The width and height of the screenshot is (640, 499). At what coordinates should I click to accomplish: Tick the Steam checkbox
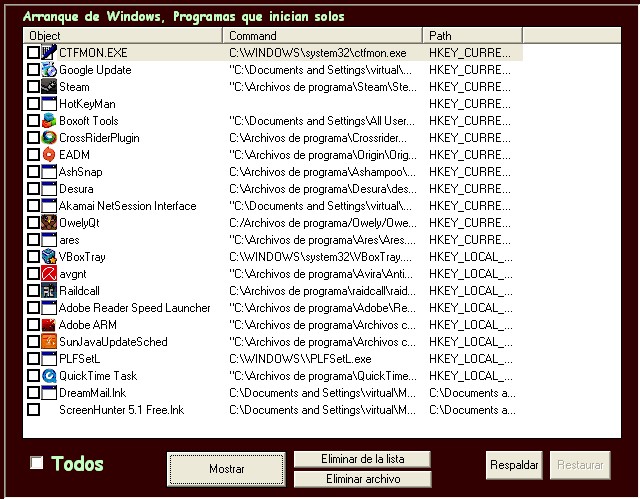tap(33, 87)
